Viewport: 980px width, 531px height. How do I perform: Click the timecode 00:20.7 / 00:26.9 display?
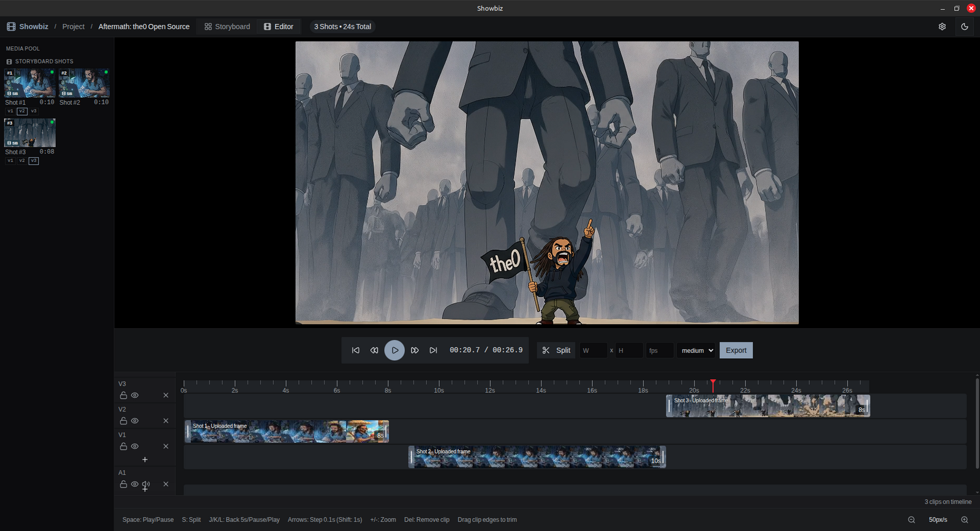click(x=486, y=350)
